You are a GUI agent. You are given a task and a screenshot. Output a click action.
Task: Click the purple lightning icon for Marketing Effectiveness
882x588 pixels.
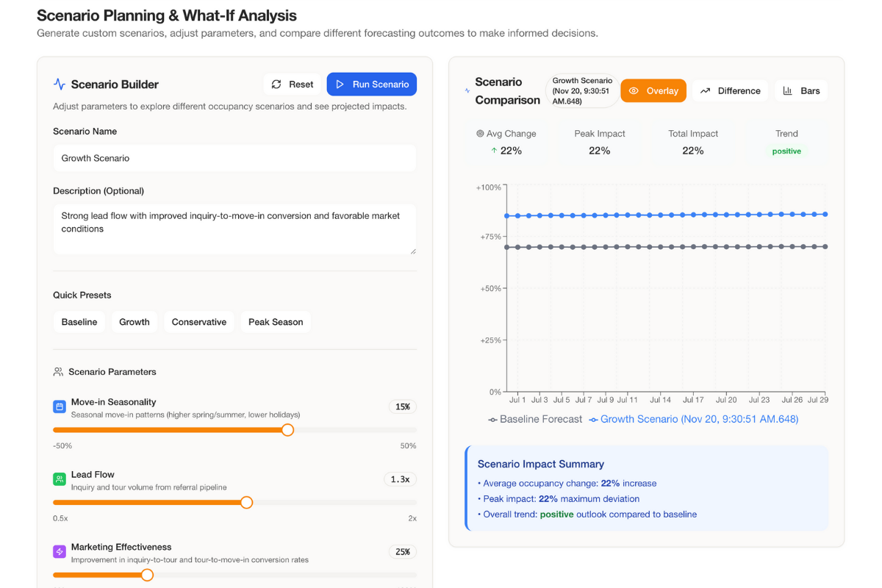(x=59, y=551)
